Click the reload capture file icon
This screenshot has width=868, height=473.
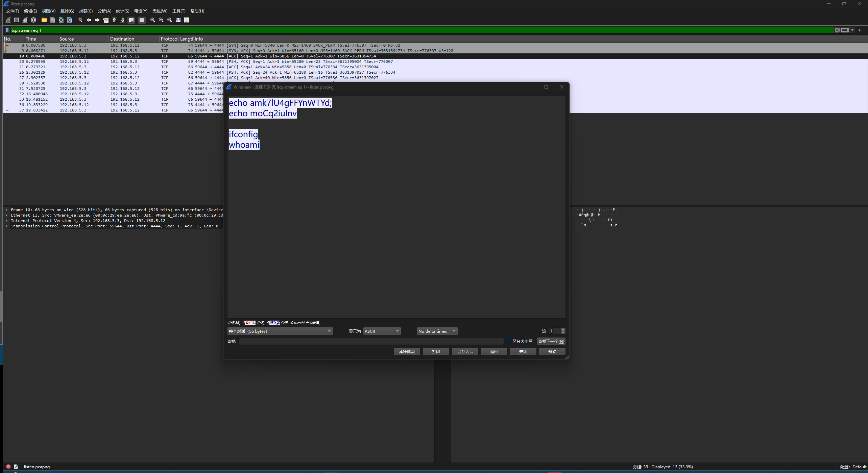(70, 20)
